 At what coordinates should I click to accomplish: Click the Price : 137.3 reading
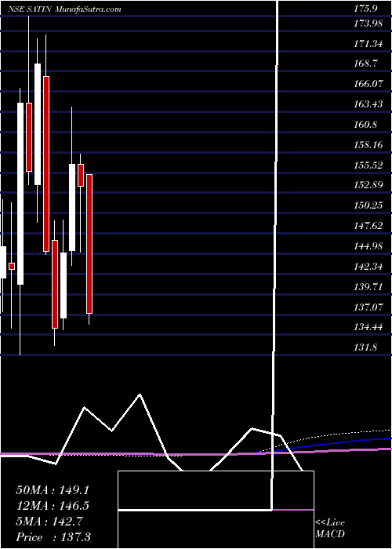53,537
